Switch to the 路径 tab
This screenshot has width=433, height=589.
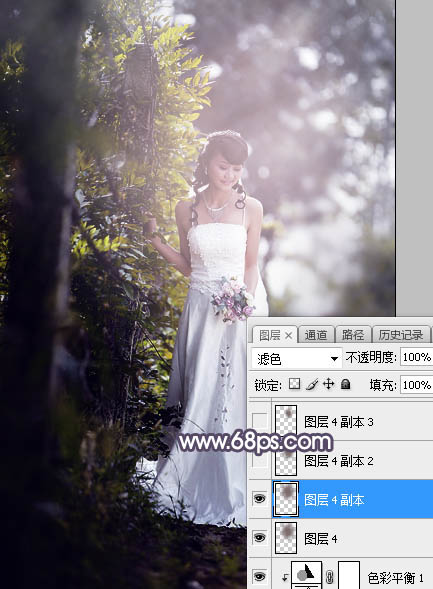tap(352, 335)
